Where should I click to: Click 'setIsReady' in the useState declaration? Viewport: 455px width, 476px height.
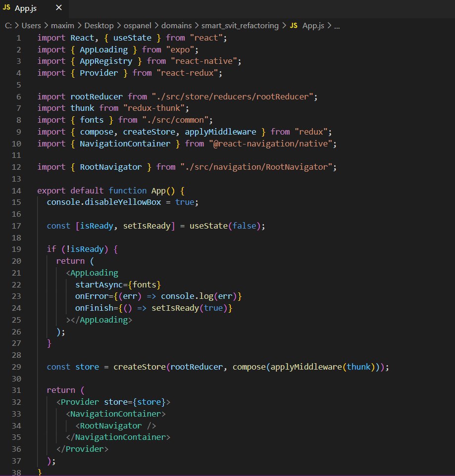point(147,226)
